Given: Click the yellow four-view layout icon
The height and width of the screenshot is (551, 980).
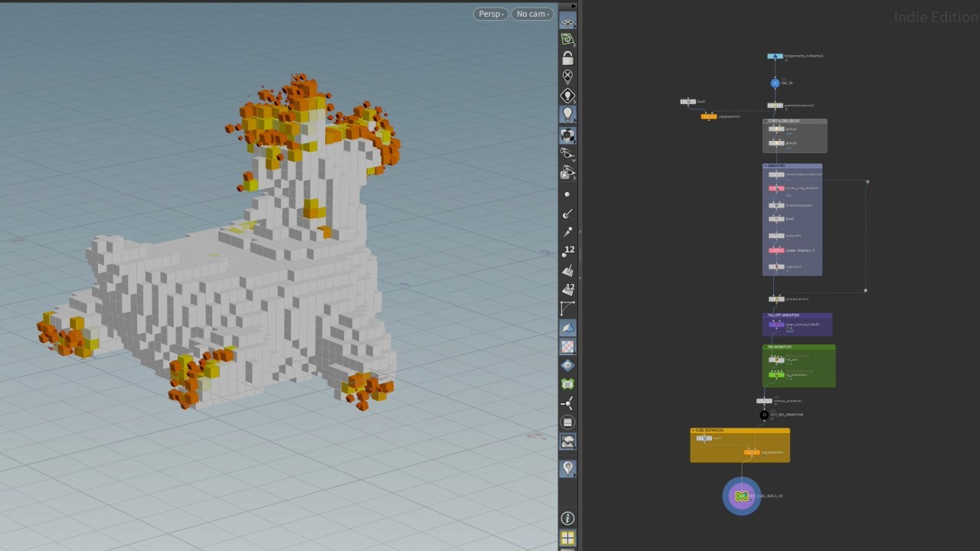Looking at the screenshot, I should point(567,539).
